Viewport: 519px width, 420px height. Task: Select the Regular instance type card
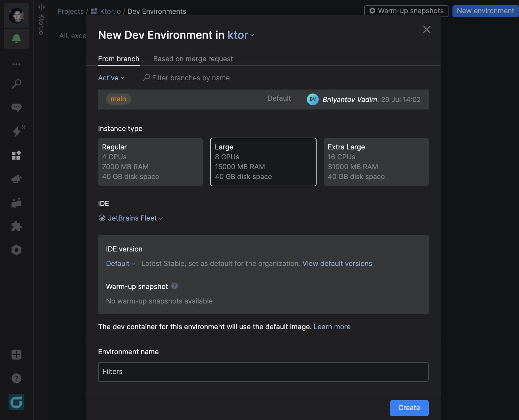(x=150, y=162)
